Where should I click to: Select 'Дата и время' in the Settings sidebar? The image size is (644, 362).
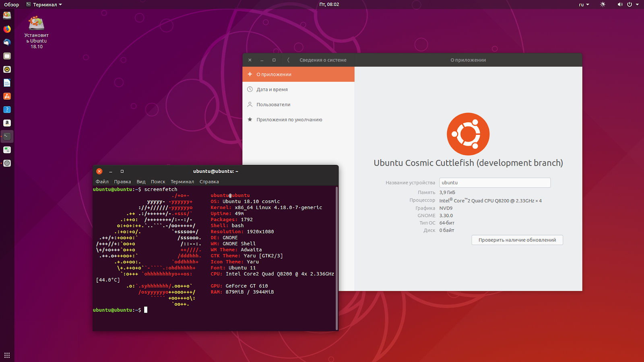pyautogui.click(x=299, y=89)
